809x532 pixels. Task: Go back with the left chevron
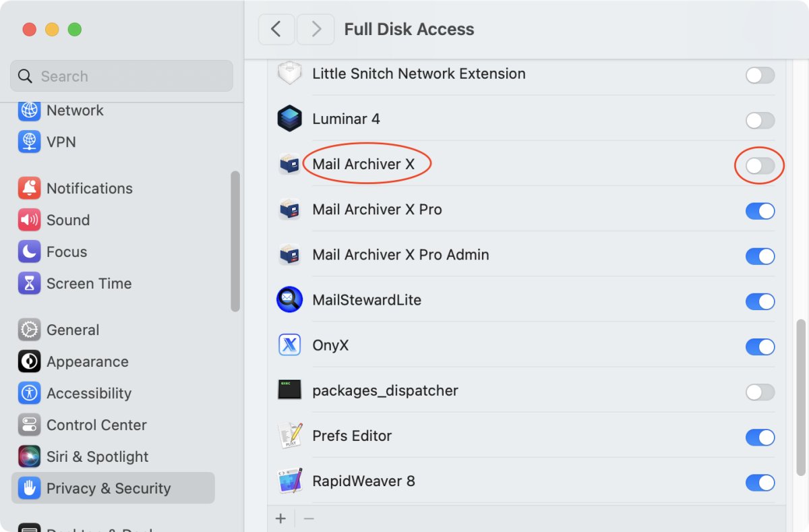[276, 29]
